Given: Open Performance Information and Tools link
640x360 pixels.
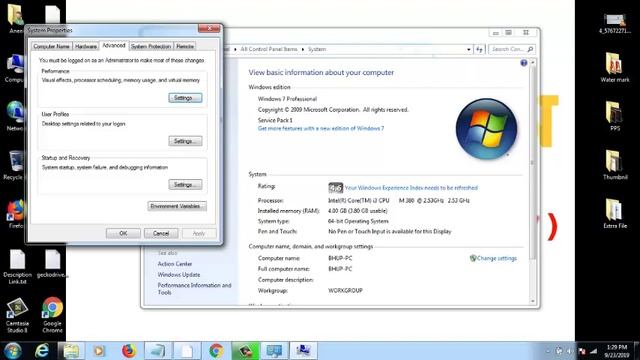Looking at the screenshot, I should click(194, 289).
